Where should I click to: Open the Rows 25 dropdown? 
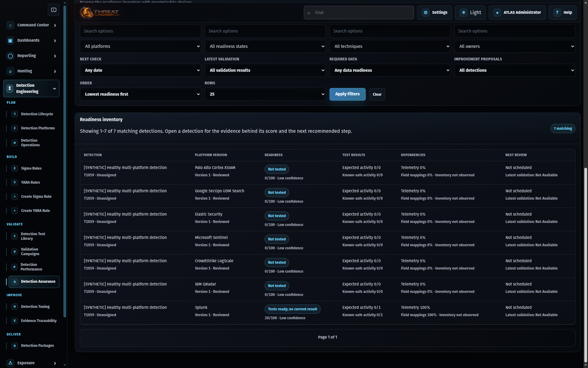[265, 94]
